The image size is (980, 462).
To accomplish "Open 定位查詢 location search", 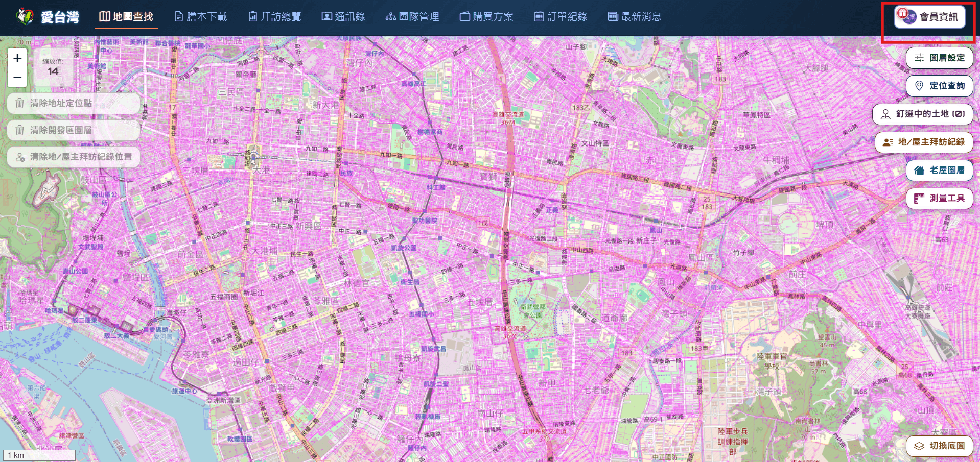I will pos(939,86).
